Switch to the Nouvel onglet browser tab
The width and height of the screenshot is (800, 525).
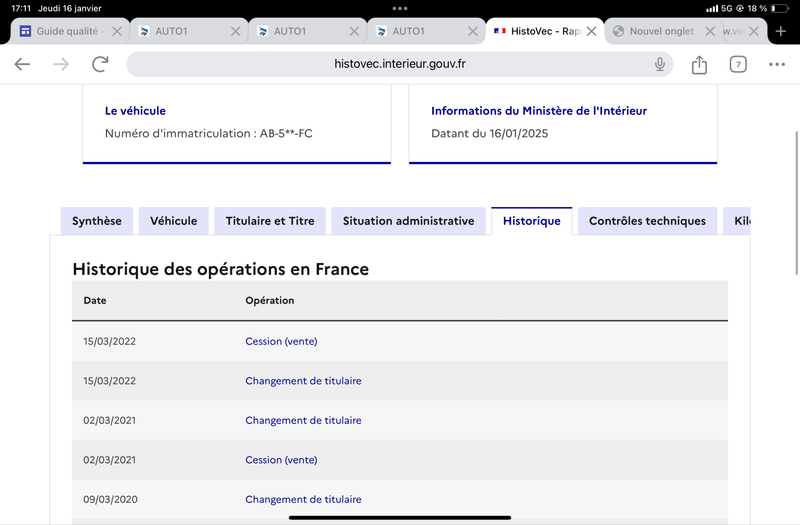tap(663, 31)
